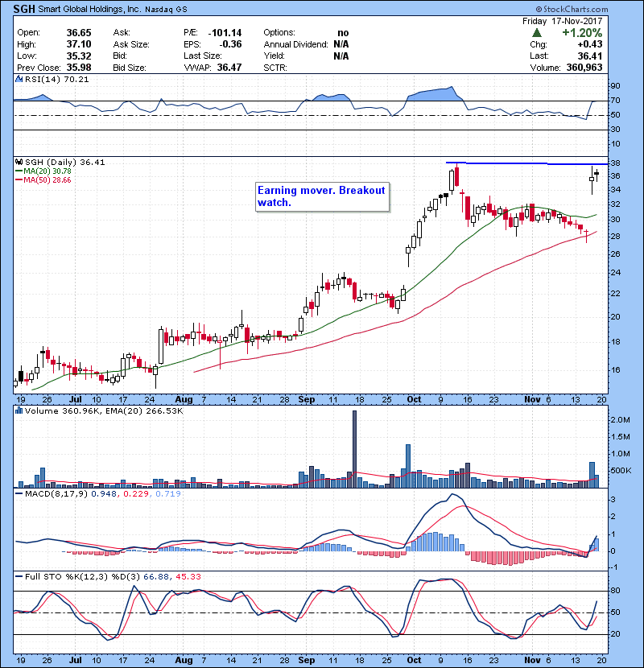The width and height of the screenshot is (644, 668).
Task: Click the EPS value -0.36
Action: point(230,44)
